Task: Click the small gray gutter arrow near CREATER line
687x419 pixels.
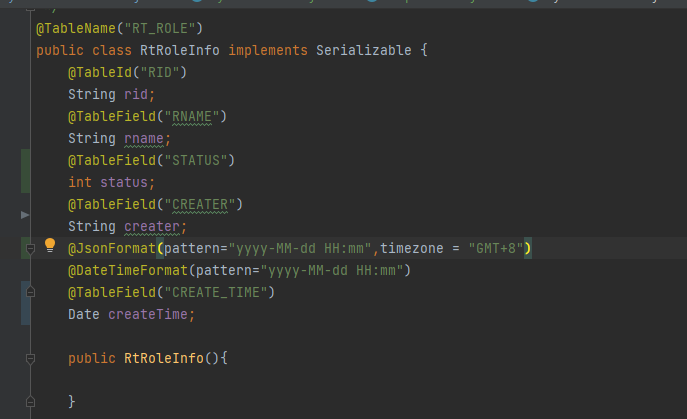Action: [x=25, y=215]
